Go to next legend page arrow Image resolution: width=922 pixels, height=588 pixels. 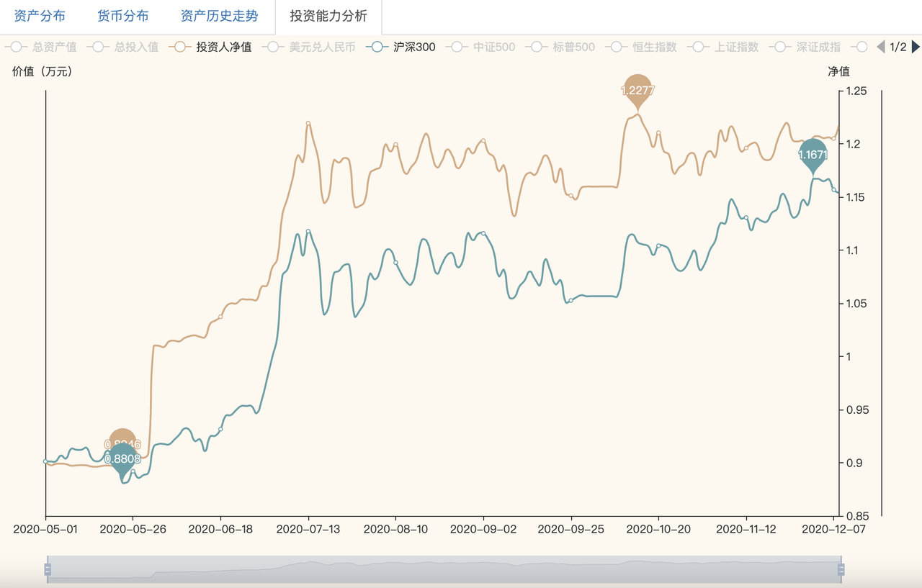coord(916,48)
